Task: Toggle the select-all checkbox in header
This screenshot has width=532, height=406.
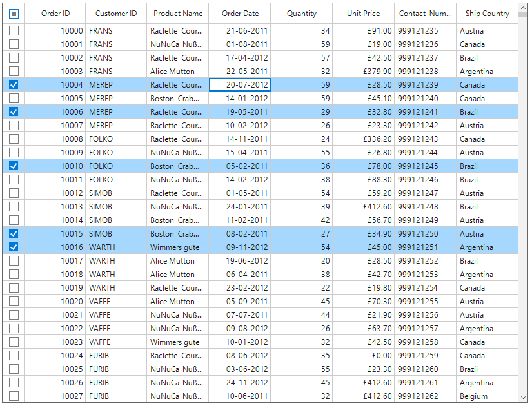Action: [x=14, y=14]
